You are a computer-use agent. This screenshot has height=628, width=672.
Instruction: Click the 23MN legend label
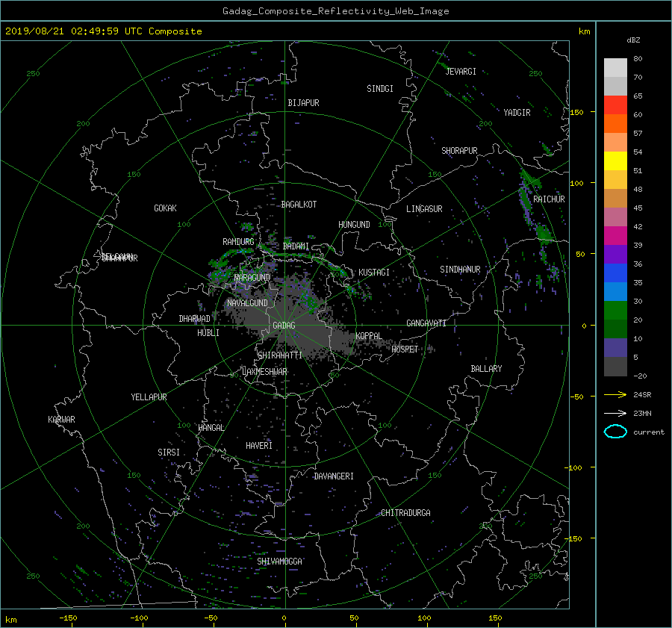642,413
